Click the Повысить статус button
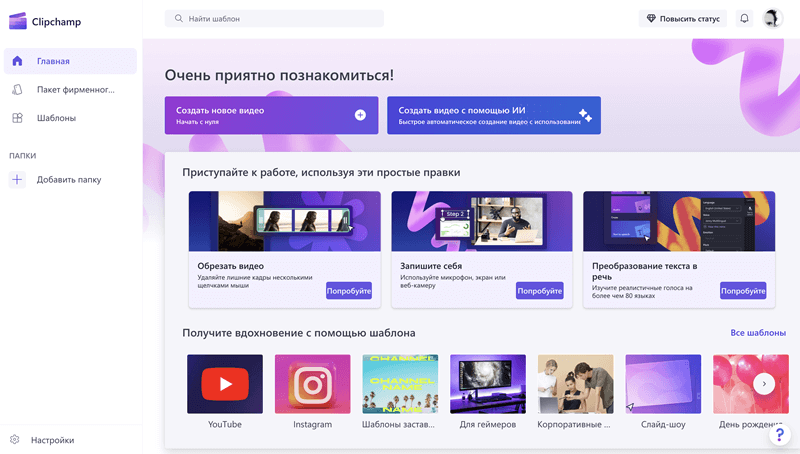The image size is (800, 454). 683,18
